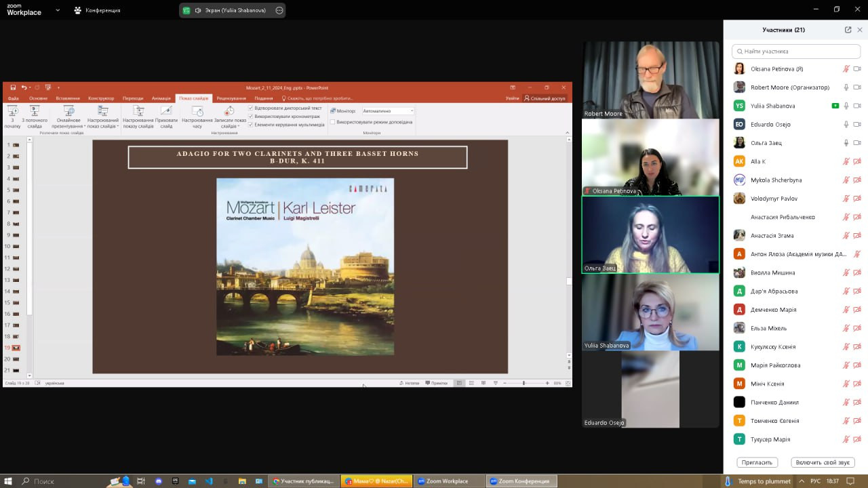Viewport: 868px width, 488px height.
Task: Open Task View on taskbar
Action: point(141,481)
